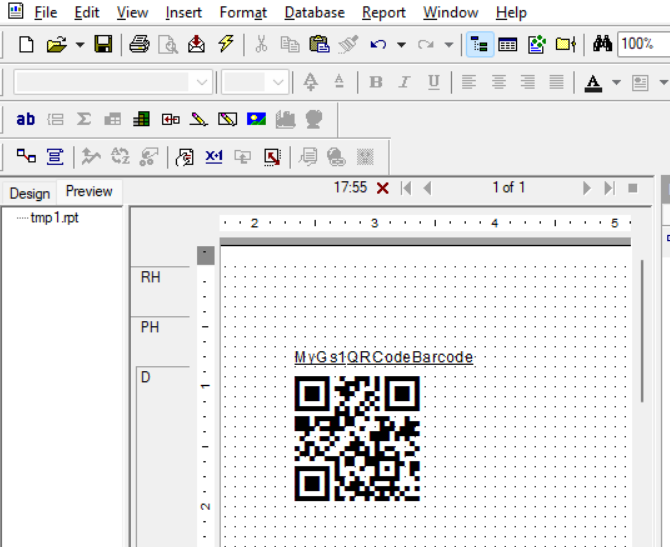
Task: Open the font name combo box
Action: (x=113, y=82)
